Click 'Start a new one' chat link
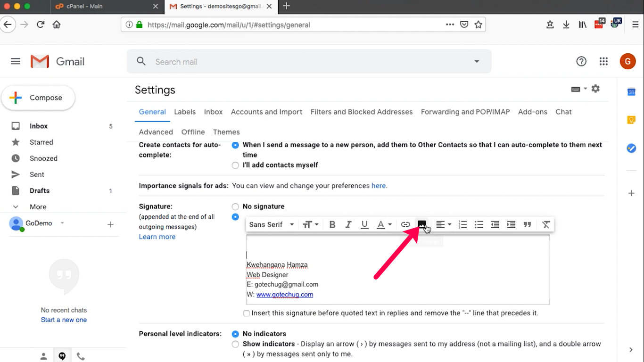The width and height of the screenshot is (644, 362). pyautogui.click(x=64, y=320)
